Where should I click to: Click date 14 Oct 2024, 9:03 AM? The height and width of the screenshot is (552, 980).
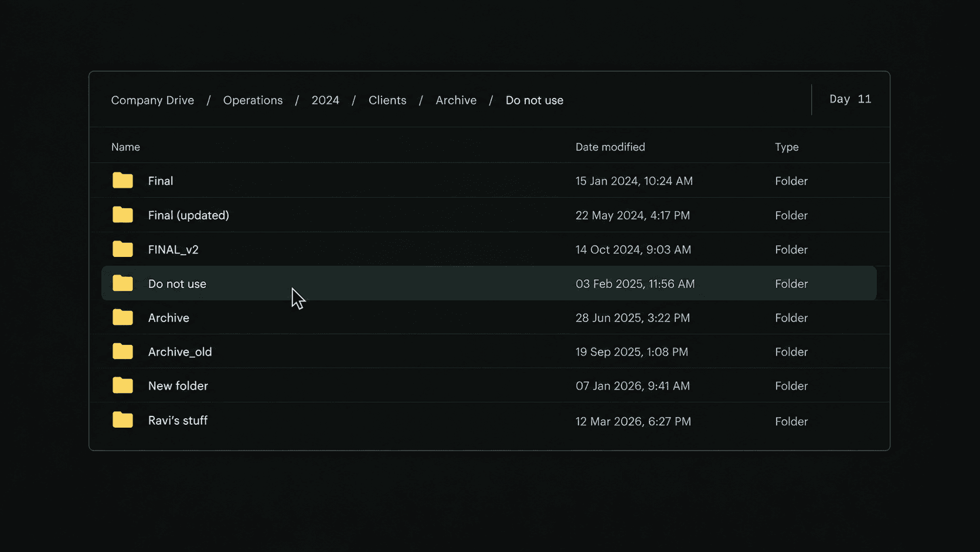[x=634, y=250]
